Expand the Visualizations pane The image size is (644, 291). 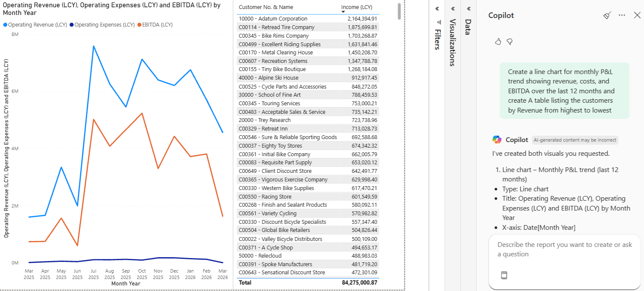pyautogui.click(x=453, y=9)
